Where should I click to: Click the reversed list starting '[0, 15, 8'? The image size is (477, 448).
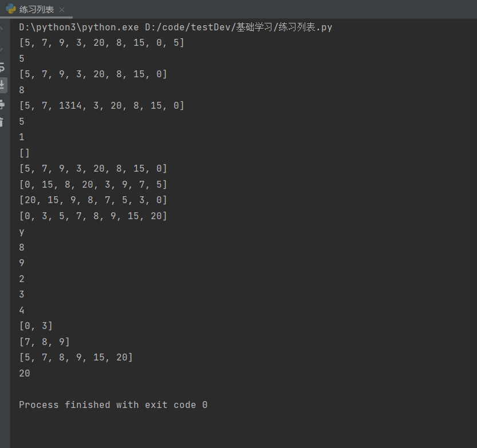point(93,184)
